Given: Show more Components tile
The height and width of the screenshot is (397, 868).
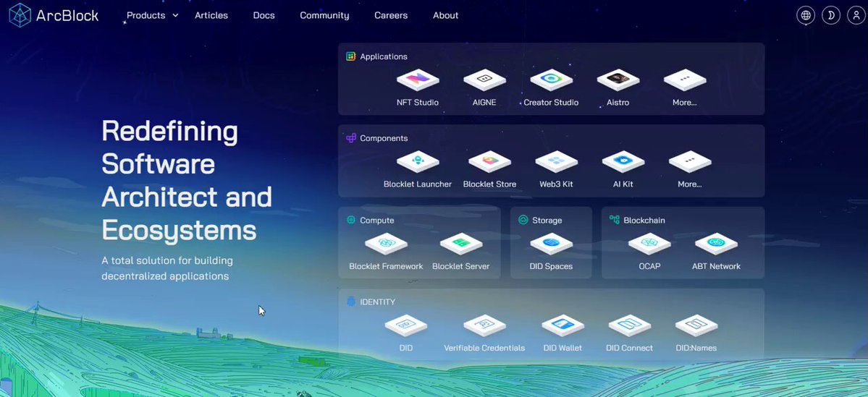Looking at the screenshot, I should pos(690,162).
